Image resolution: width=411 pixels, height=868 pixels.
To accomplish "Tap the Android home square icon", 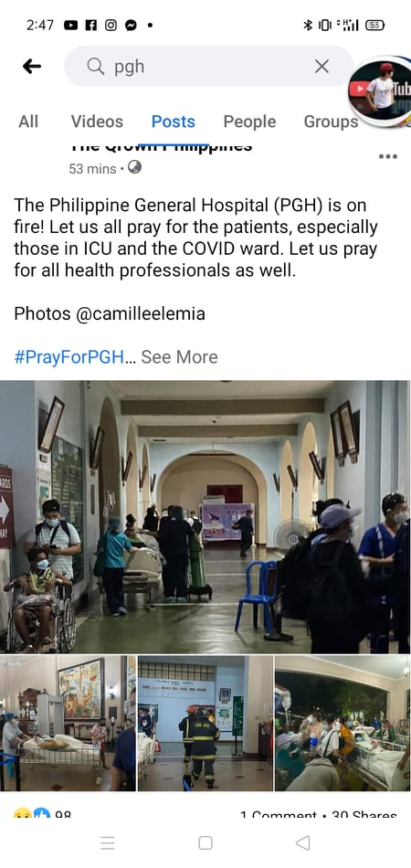I will [x=205, y=843].
